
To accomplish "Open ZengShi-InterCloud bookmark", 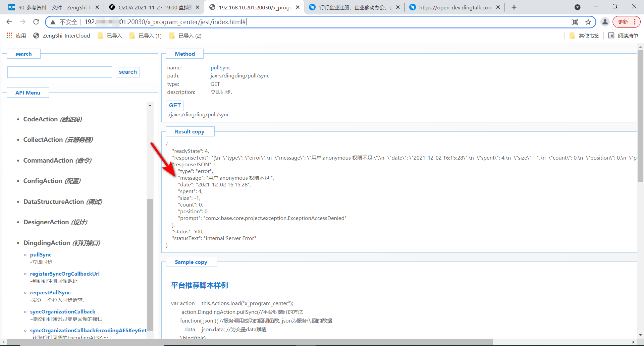I will coord(62,36).
